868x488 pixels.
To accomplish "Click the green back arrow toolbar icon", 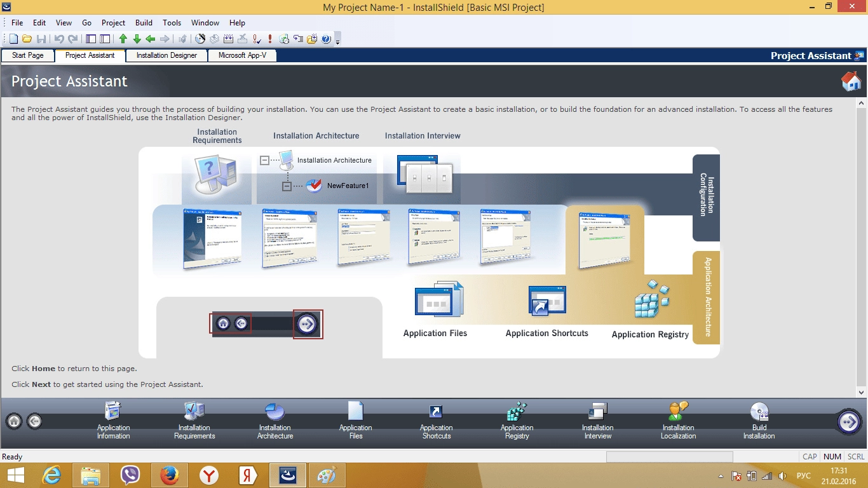I will coord(151,39).
